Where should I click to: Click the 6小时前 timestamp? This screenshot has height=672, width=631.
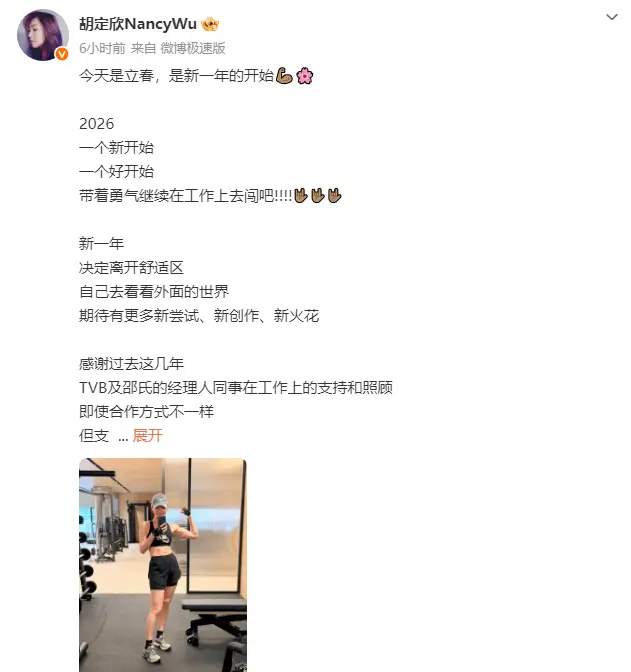point(102,48)
